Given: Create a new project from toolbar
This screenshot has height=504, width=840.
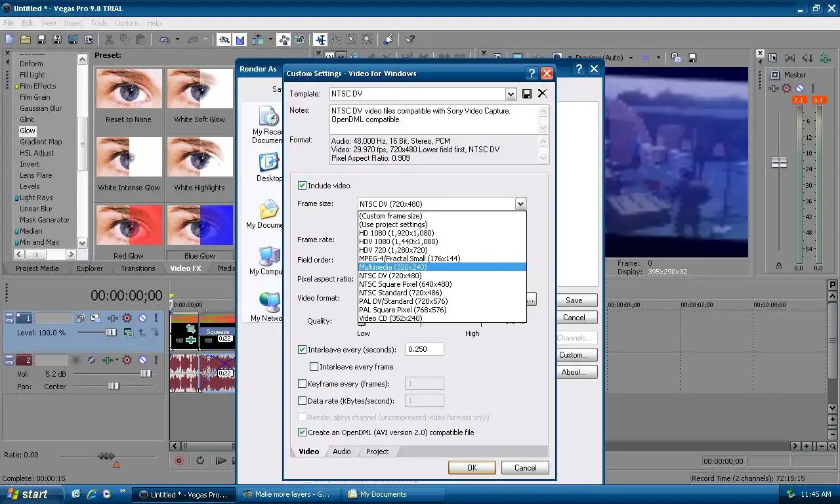Looking at the screenshot, I should pos(9,39).
